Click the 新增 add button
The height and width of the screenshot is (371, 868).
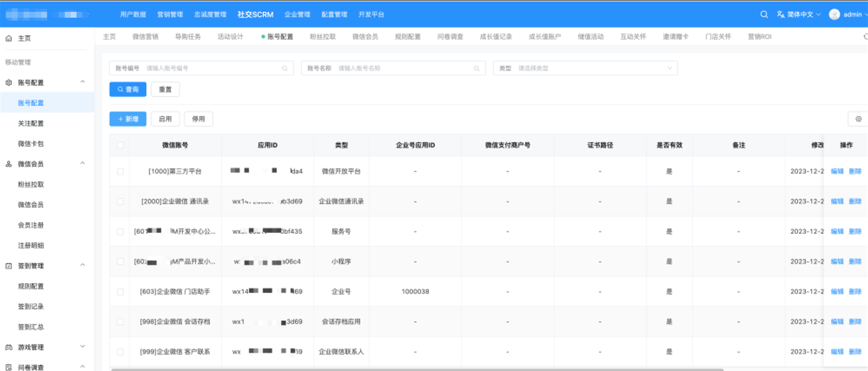coord(128,119)
